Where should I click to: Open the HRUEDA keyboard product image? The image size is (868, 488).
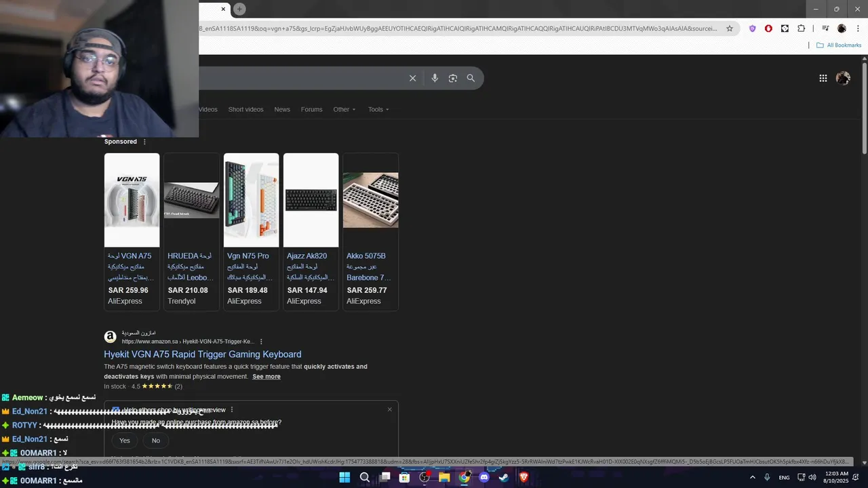191,200
